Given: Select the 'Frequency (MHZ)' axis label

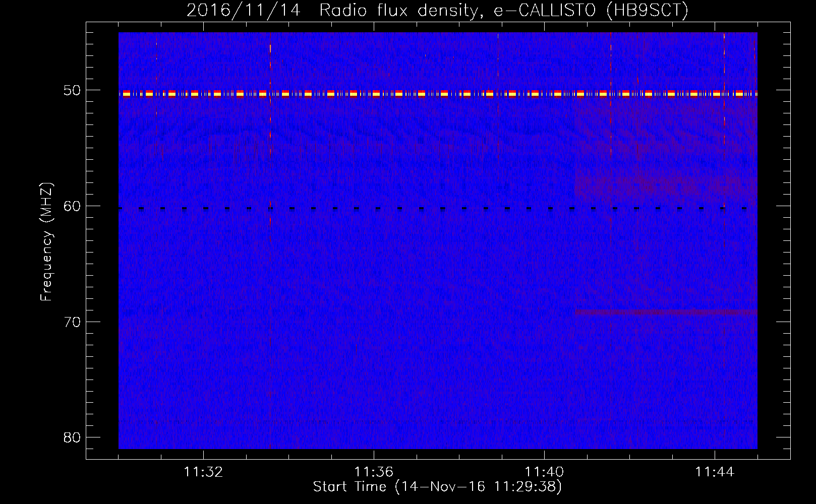Looking at the screenshot, I should 46,241.
